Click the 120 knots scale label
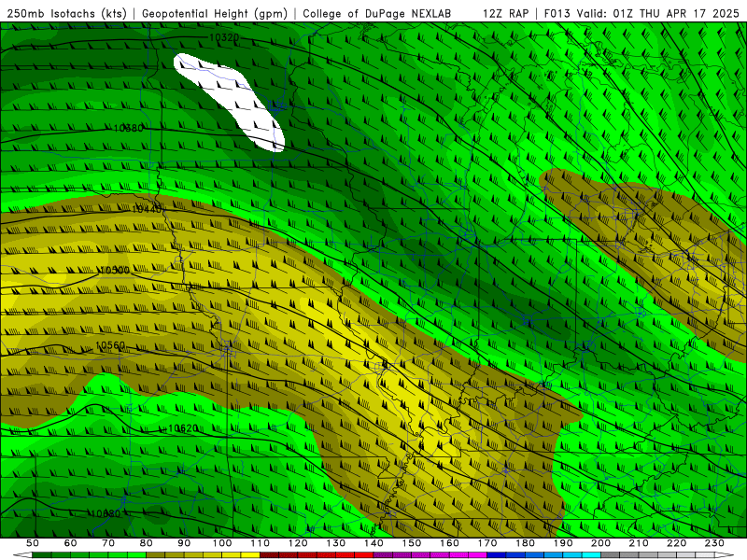The height and width of the screenshot is (560, 747). click(x=298, y=543)
